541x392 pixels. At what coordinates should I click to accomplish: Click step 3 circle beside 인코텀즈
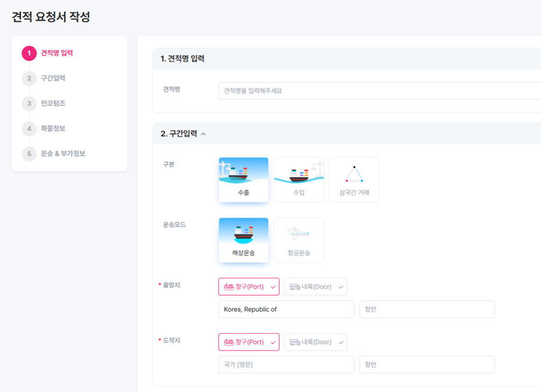pyautogui.click(x=29, y=103)
